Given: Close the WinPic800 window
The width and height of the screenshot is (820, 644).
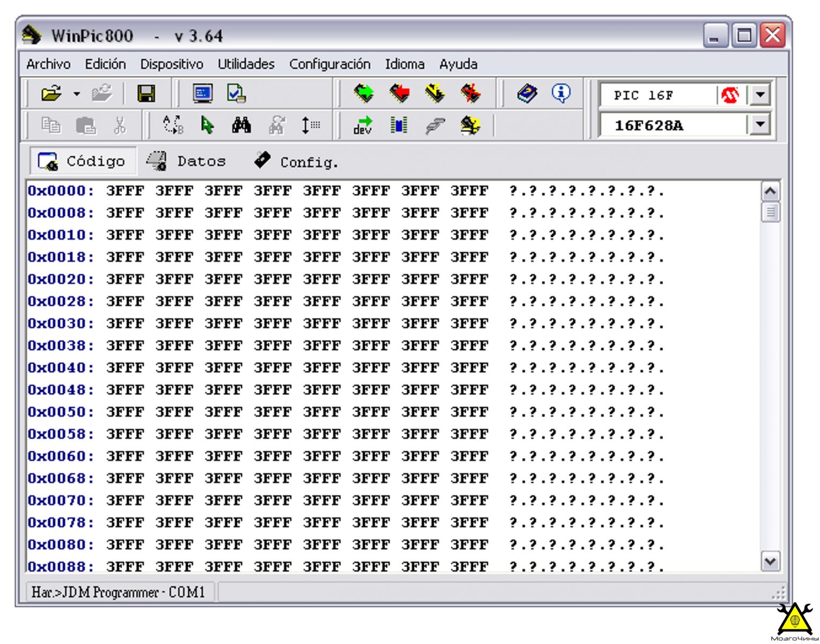Looking at the screenshot, I should click(x=773, y=36).
